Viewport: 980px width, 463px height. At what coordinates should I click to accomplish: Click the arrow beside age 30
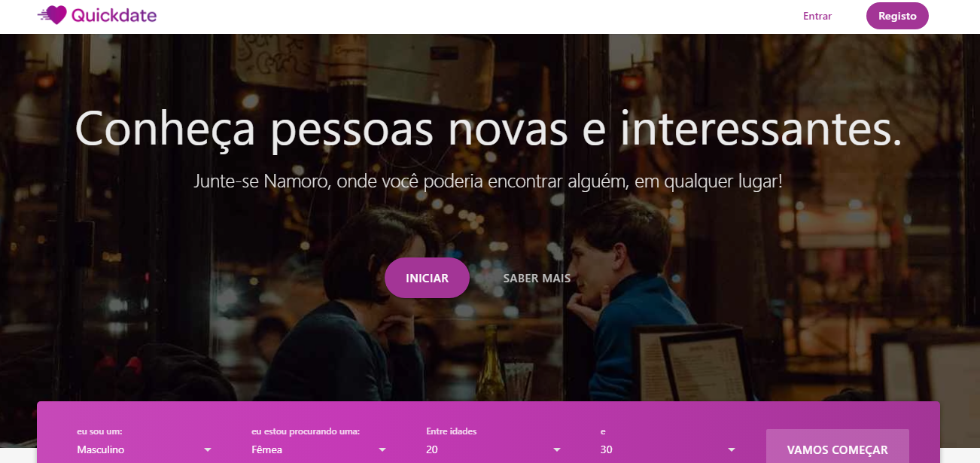pyautogui.click(x=731, y=450)
